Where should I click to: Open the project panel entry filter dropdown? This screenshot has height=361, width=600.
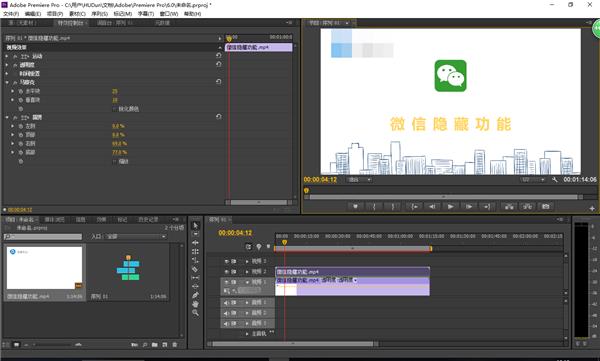coord(137,237)
